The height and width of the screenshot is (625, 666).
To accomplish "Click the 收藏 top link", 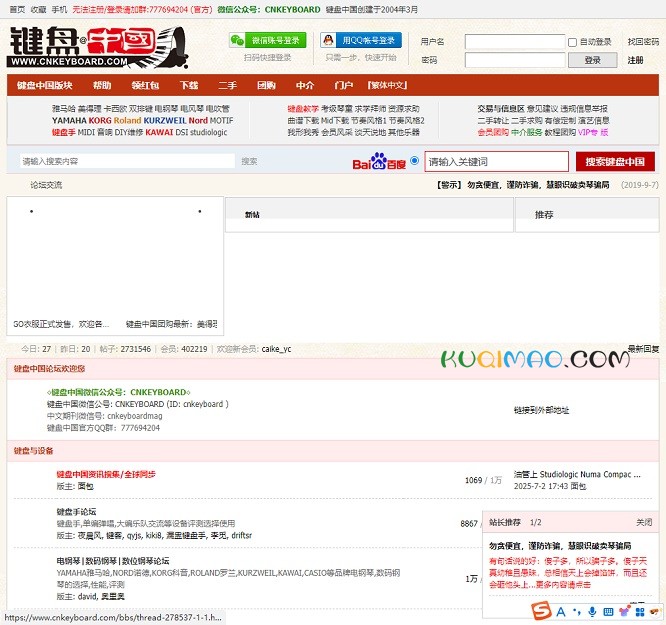I will click(38, 9).
